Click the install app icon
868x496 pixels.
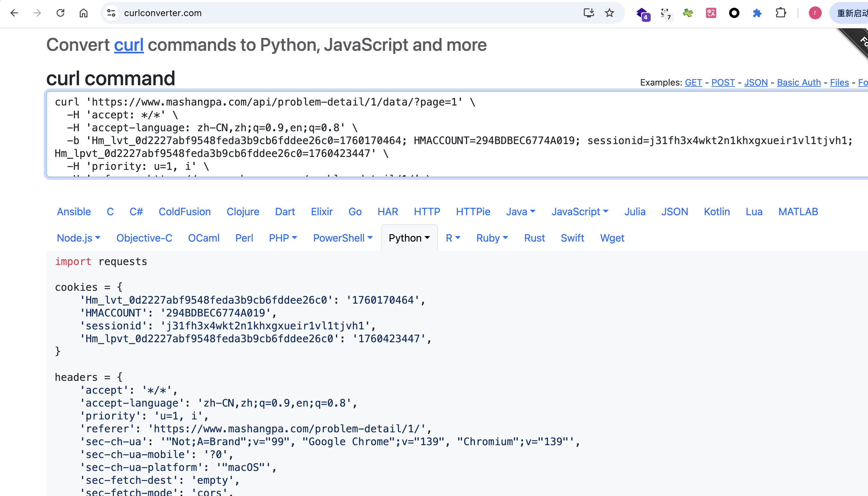(589, 13)
